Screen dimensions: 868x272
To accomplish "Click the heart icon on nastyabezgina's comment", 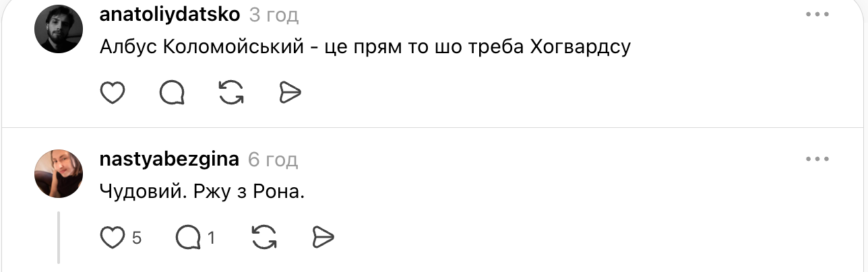I will click(x=113, y=237).
